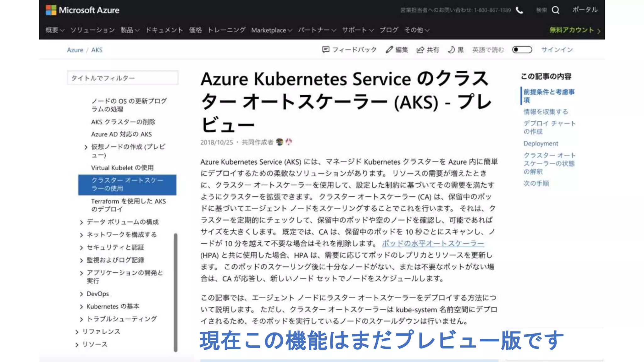
Task: Expand the DevOps section
Action: pos(81,294)
